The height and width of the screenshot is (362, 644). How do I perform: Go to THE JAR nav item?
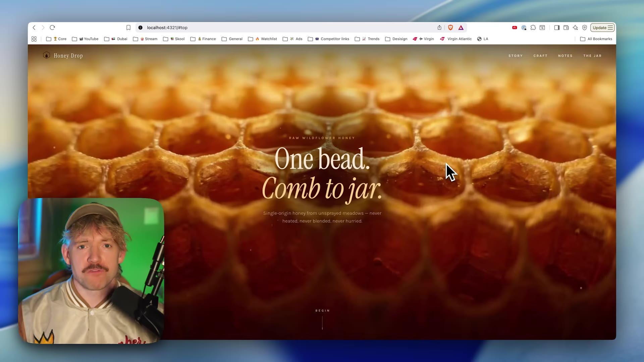coord(592,56)
